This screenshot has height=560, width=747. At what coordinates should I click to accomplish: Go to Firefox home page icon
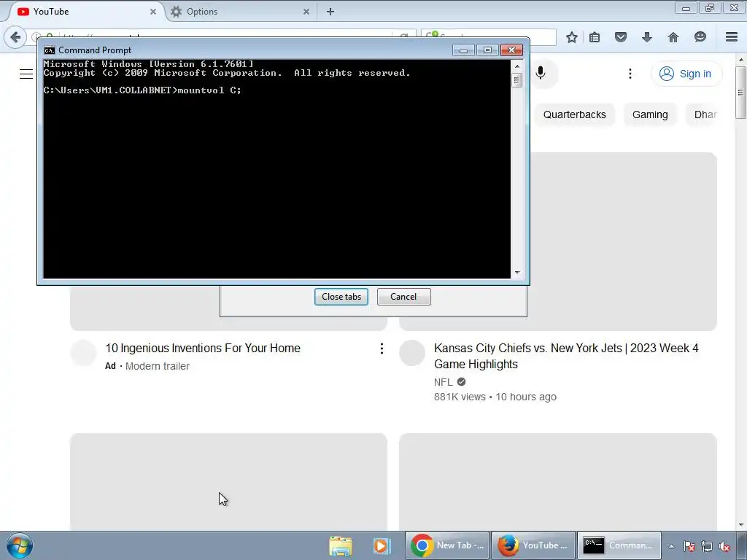(x=673, y=37)
